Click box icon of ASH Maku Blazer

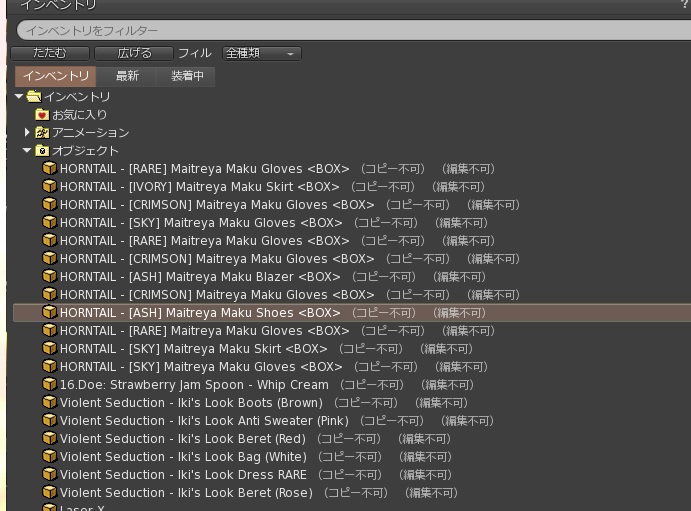click(49, 277)
